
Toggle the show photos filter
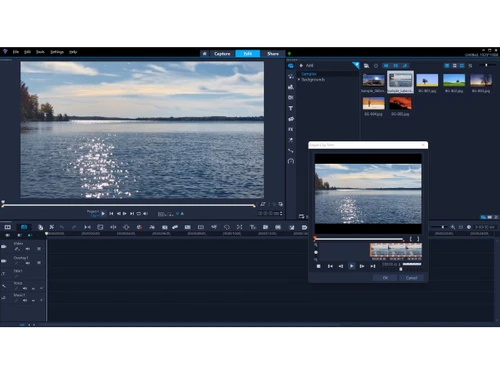pos(395,66)
